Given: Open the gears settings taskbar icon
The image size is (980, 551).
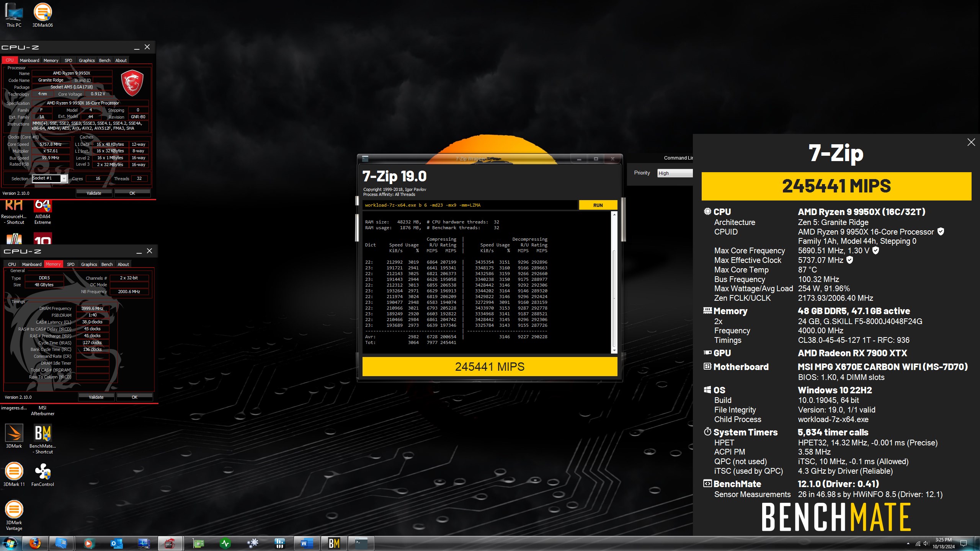Looking at the screenshot, I should point(252,543).
